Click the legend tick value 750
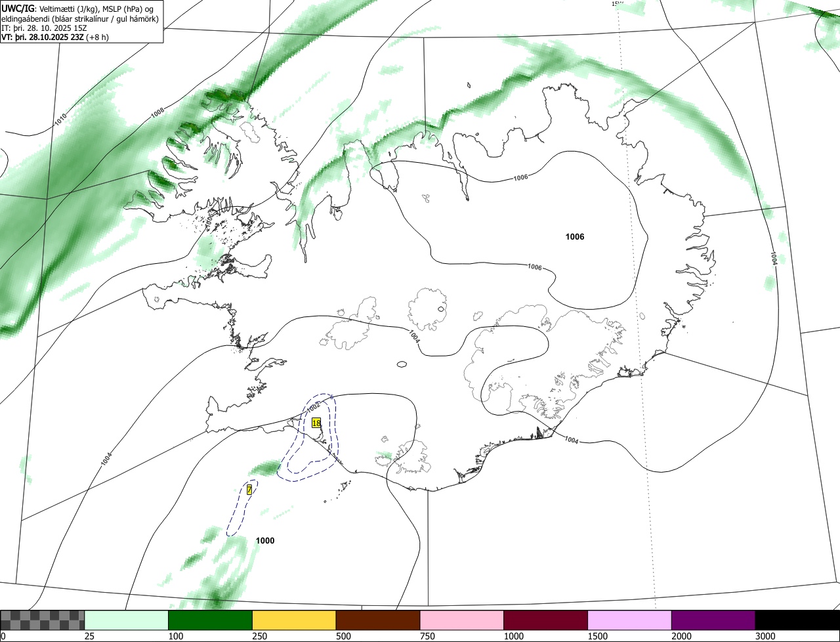Screen dimensions: 840x642 click(427, 636)
